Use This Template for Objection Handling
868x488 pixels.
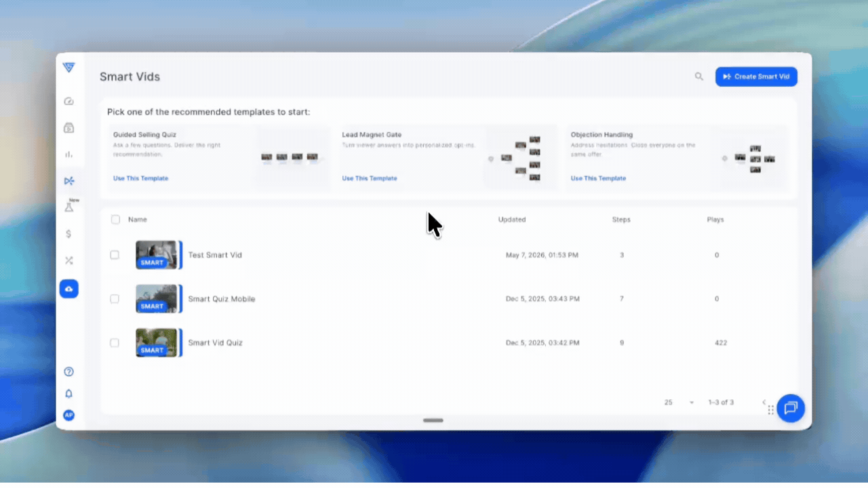pyautogui.click(x=598, y=178)
